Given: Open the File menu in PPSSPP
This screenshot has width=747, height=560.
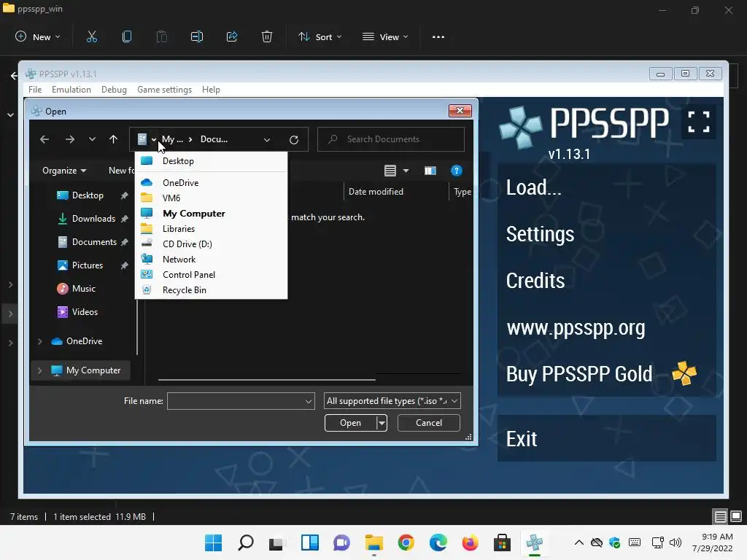Looking at the screenshot, I should (35, 90).
